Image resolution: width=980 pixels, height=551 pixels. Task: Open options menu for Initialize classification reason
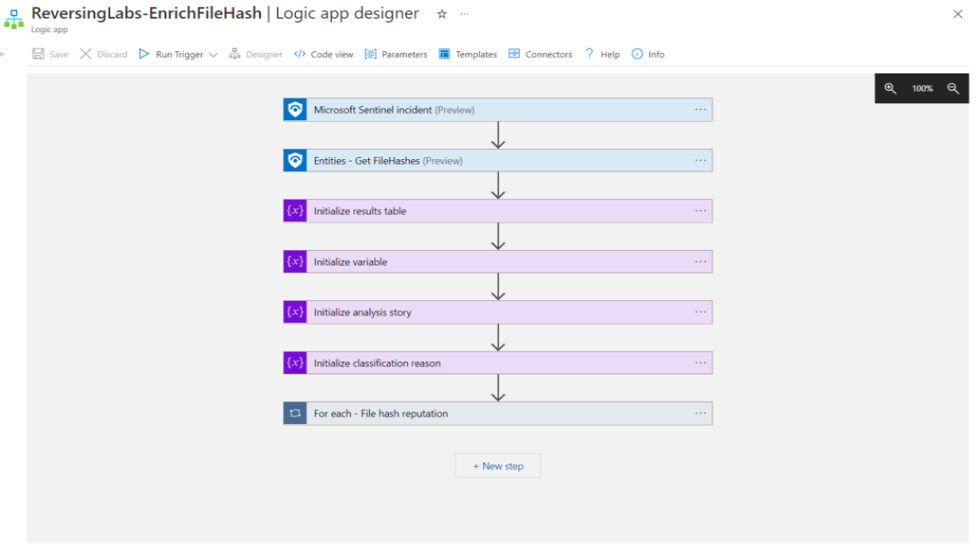(x=701, y=363)
